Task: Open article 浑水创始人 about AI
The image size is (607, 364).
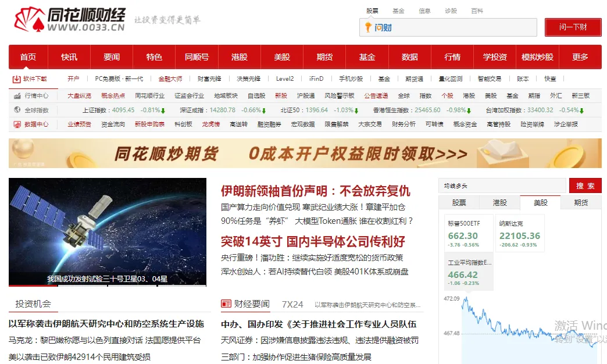Action: (315, 272)
